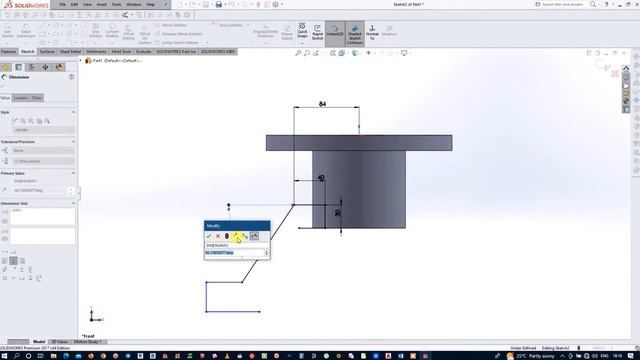This screenshot has width=640, height=360.
Task: Open the File menu
Action: coord(62,4)
